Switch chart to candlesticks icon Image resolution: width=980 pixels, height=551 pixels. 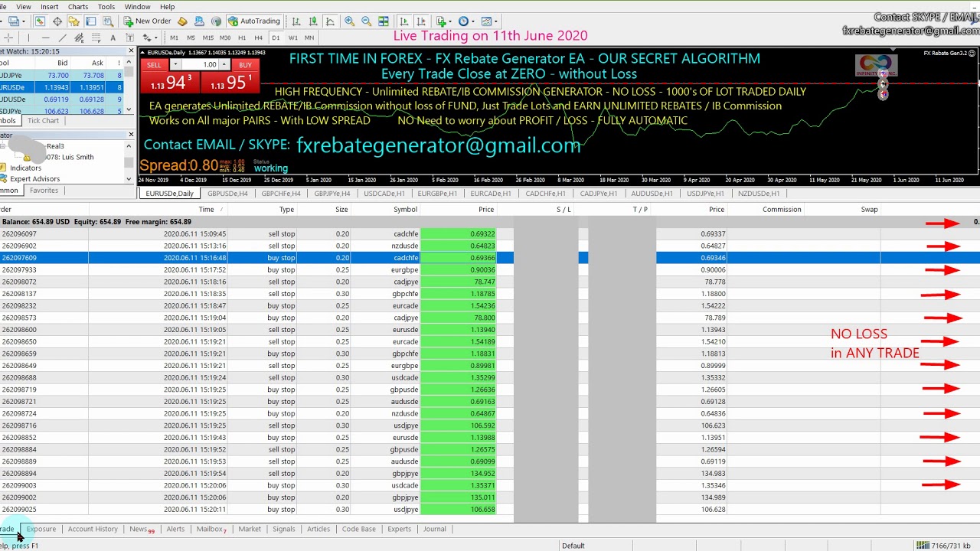click(313, 21)
